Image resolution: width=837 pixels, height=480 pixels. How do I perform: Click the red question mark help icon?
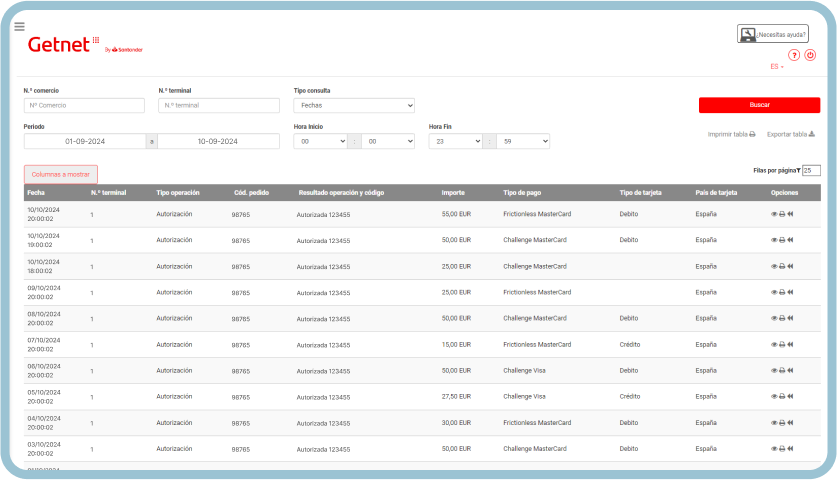(x=794, y=55)
